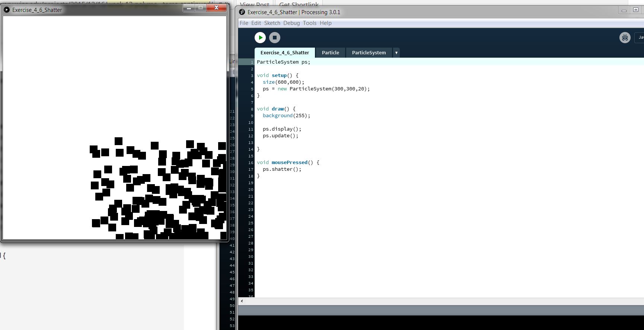Stop the running sketch
This screenshot has height=330, width=644.
(275, 38)
